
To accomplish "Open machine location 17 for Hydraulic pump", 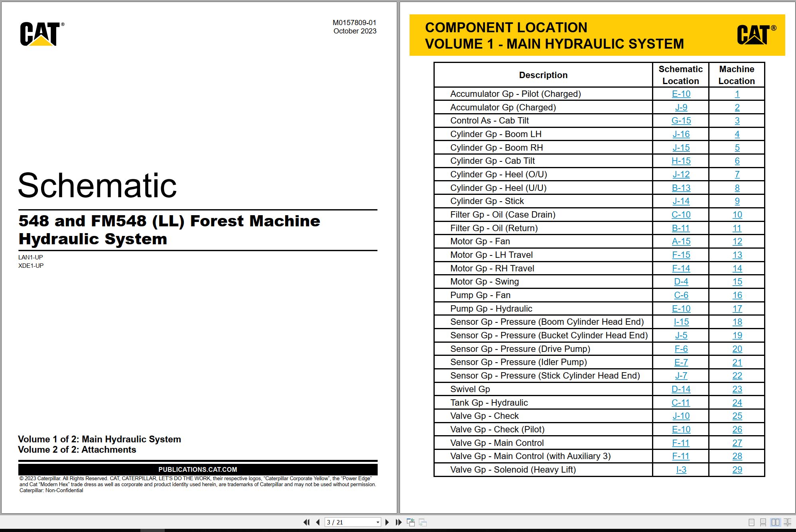I will [737, 309].
